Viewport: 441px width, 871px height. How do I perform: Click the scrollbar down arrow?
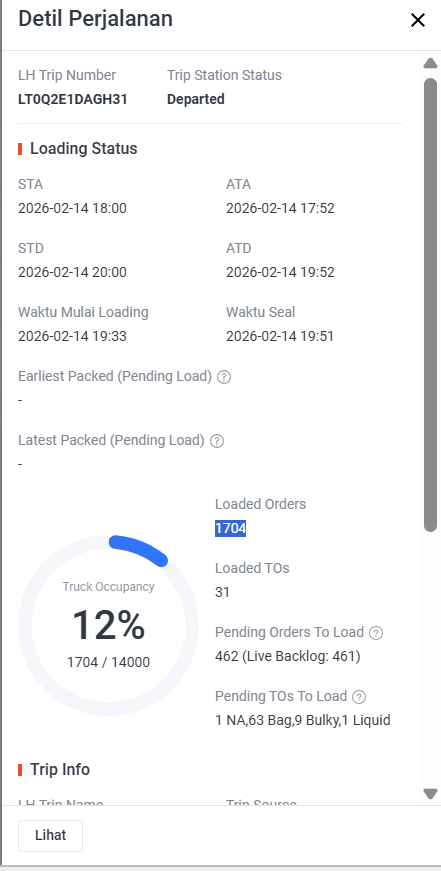pos(430,793)
